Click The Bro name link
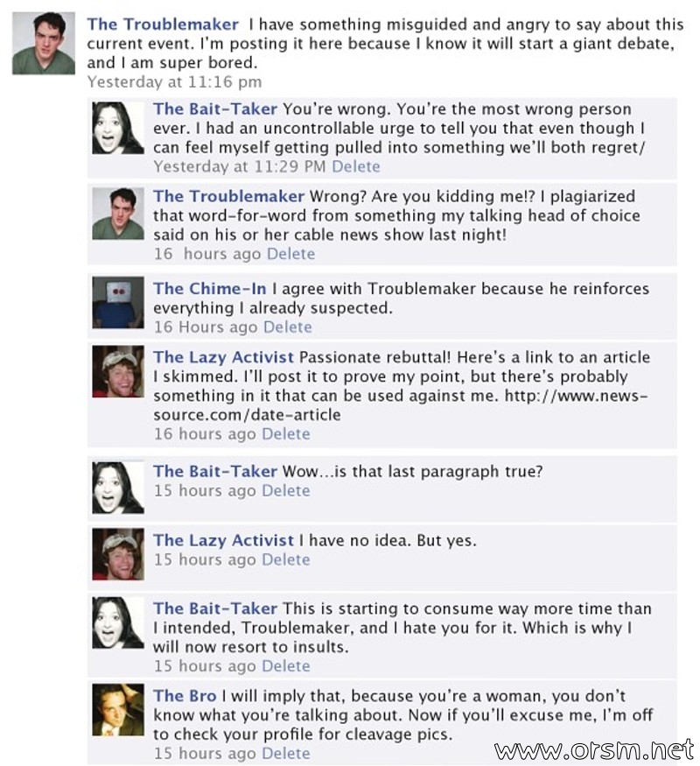Viewport: 700px width, 766px height. click(x=185, y=696)
